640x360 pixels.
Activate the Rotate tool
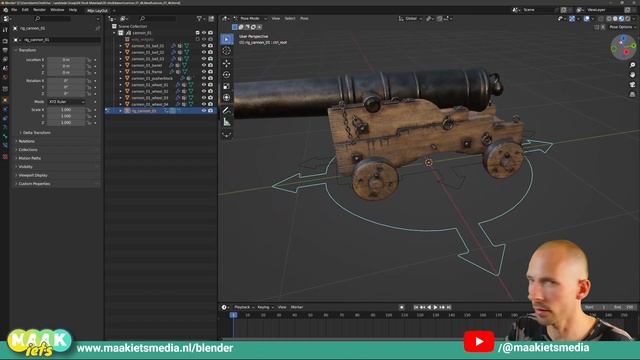tap(227, 75)
